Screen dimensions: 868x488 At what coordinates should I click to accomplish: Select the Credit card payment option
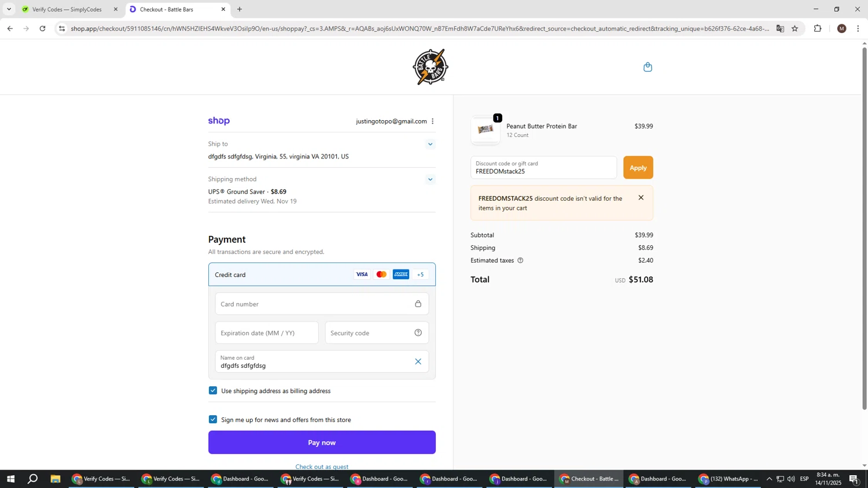(x=322, y=275)
